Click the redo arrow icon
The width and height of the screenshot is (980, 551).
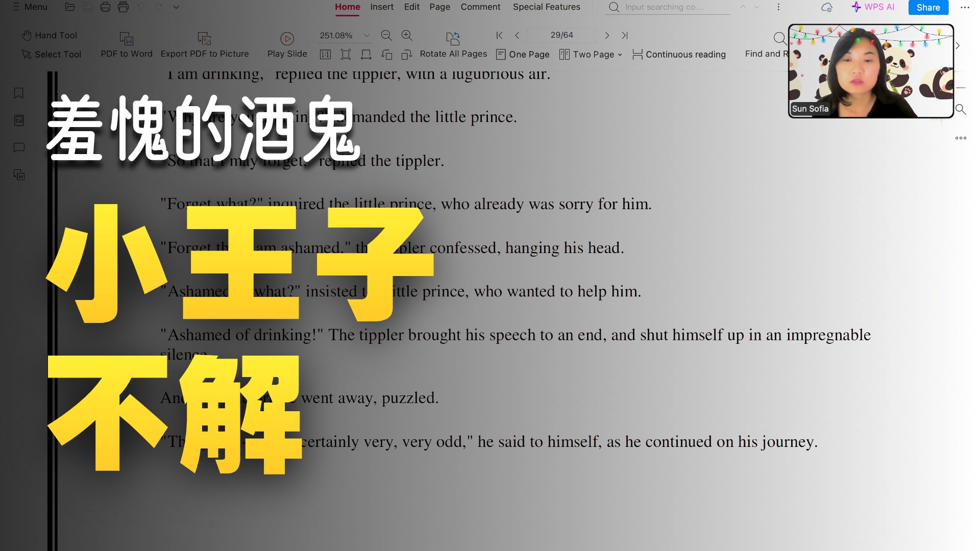click(159, 7)
